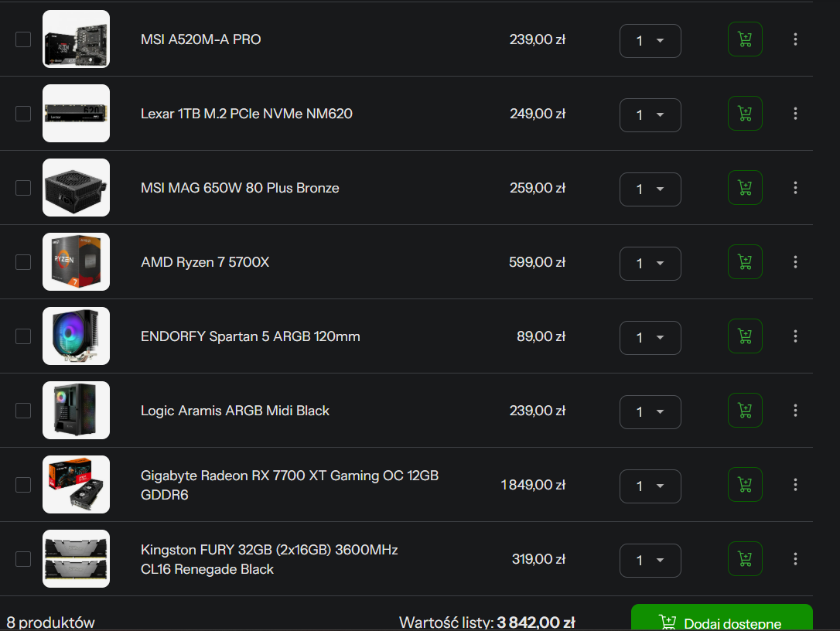Add Lexar 1TB NM620 to cart

(745, 114)
